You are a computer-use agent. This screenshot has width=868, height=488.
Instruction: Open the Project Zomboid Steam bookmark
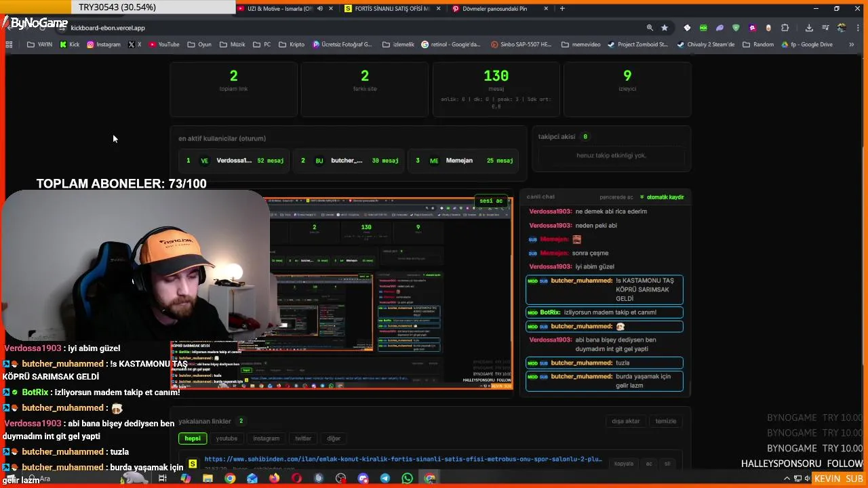tap(637, 45)
